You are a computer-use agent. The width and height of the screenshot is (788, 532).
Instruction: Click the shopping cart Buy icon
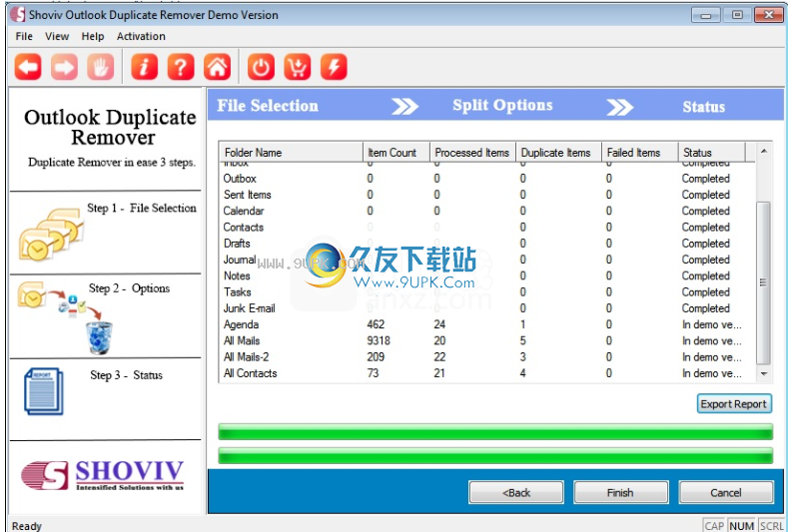(297, 67)
